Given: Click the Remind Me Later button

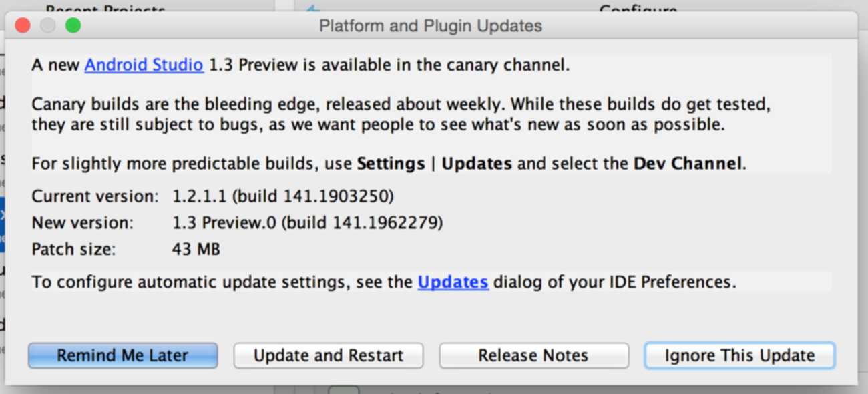Looking at the screenshot, I should click(x=123, y=355).
